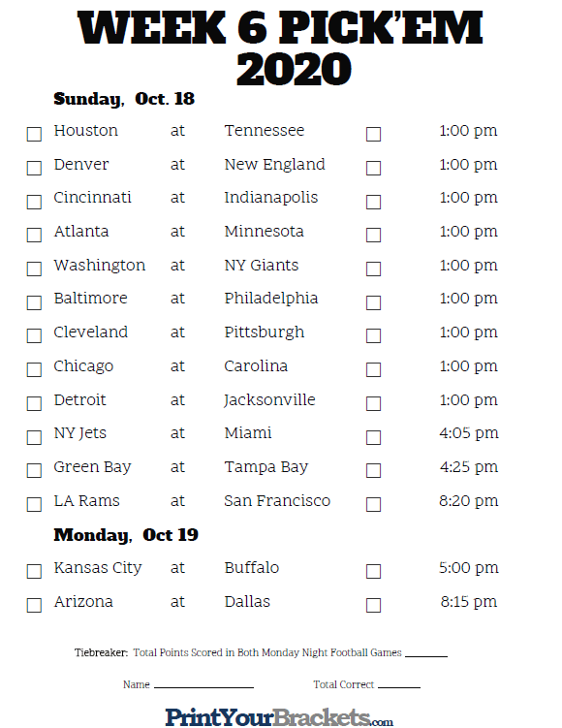
Task: Click the Total Correct blank line
Action: point(399,684)
